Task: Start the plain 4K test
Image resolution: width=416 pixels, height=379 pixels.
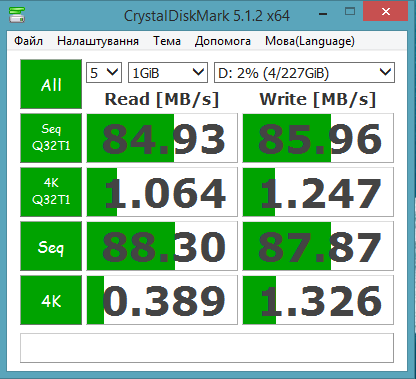Action: [x=51, y=300]
